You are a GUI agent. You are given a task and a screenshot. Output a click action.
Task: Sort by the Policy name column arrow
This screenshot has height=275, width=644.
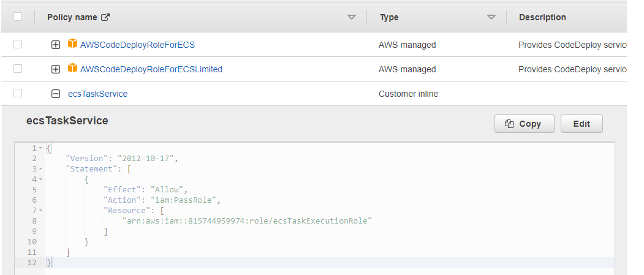[352, 17]
